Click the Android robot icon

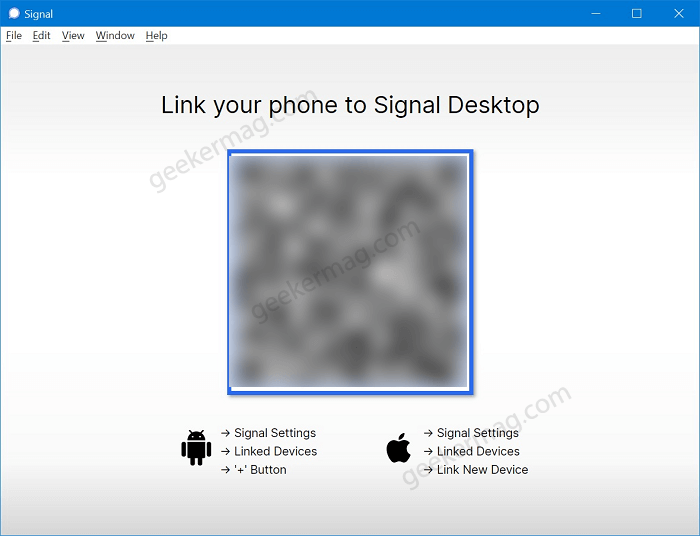click(x=196, y=448)
